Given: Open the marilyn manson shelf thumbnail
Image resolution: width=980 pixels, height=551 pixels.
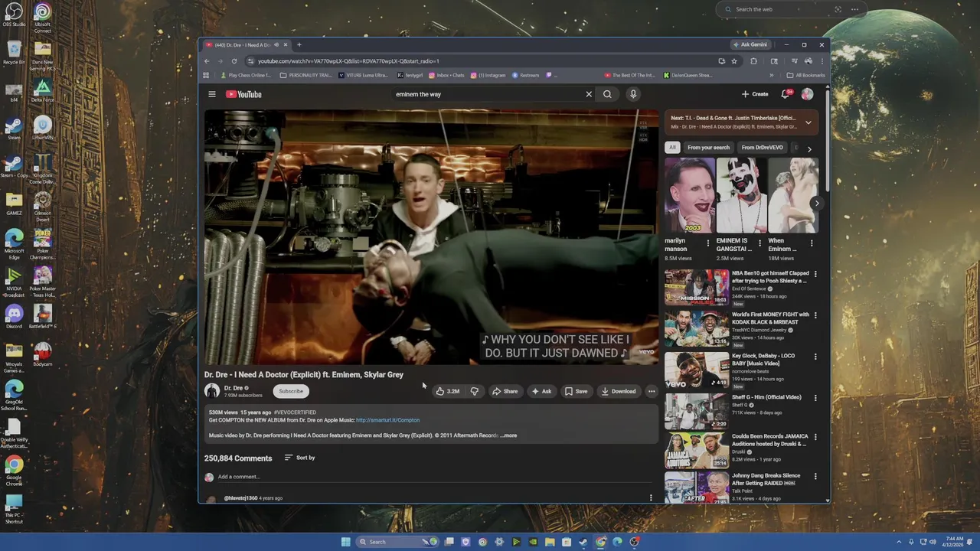Looking at the screenshot, I should click(x=690, y=195).
